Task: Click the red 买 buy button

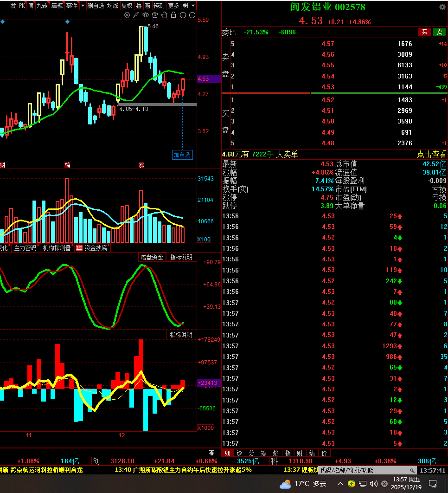Action: point(424,32)
